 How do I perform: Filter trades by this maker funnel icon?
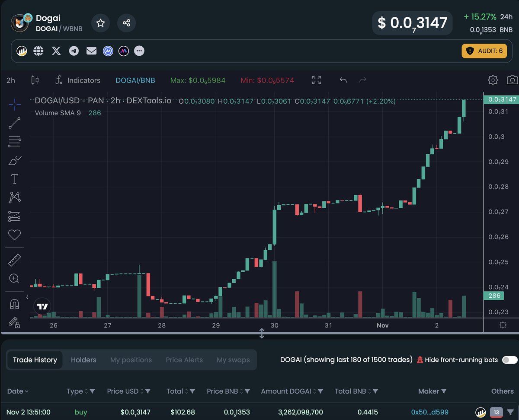click(510, 412)
